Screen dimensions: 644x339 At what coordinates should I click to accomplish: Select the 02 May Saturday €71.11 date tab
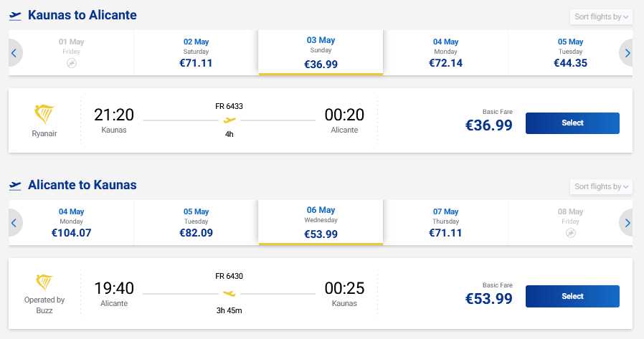pos(196,52)
